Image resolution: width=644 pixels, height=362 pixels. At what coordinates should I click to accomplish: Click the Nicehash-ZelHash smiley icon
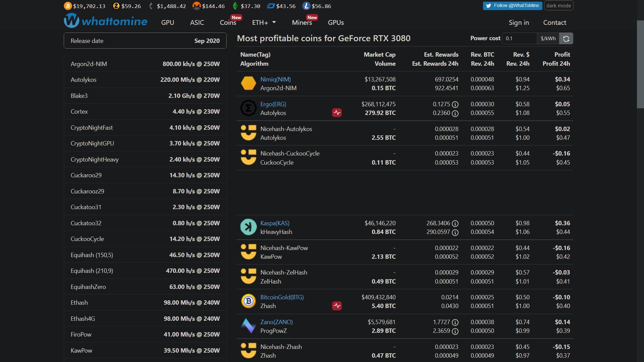[x=249, y=277]
